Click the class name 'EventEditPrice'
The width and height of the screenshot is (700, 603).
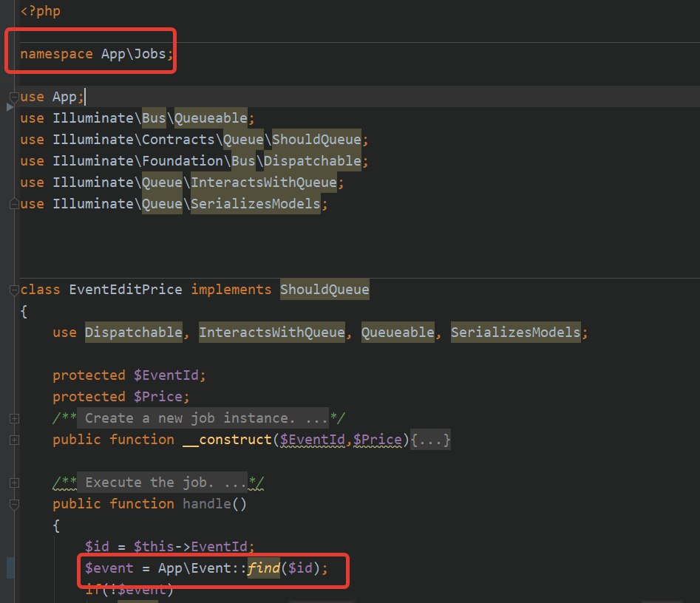[126, 290]
